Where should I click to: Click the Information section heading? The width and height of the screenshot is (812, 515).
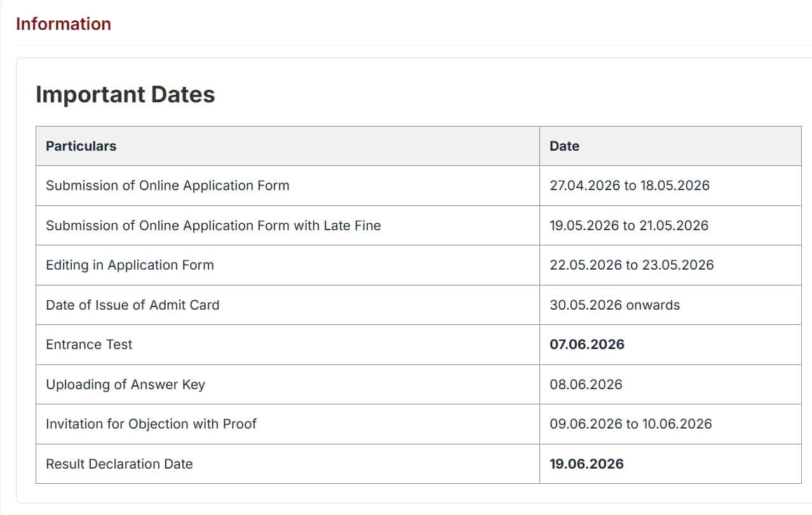tap(63, 24)
